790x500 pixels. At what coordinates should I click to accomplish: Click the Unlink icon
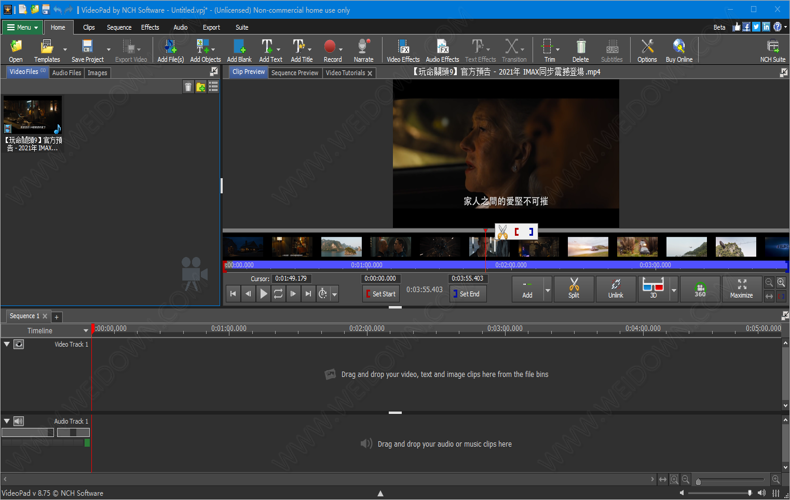616,289
